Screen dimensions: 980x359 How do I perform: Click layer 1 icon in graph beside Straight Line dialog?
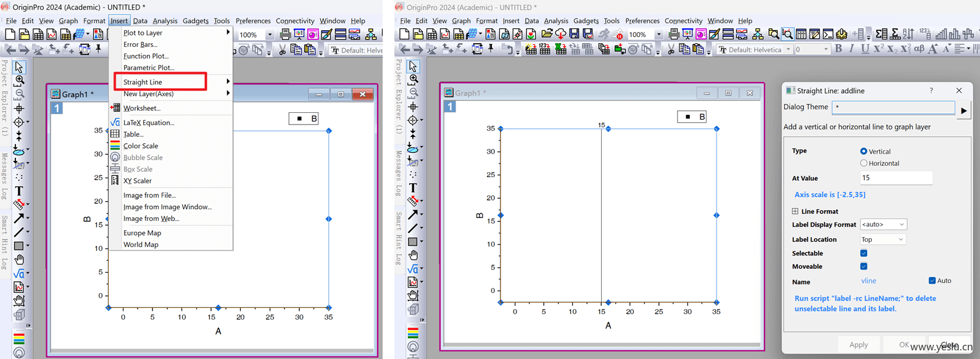pyautogui.click(x=450, y=107)
